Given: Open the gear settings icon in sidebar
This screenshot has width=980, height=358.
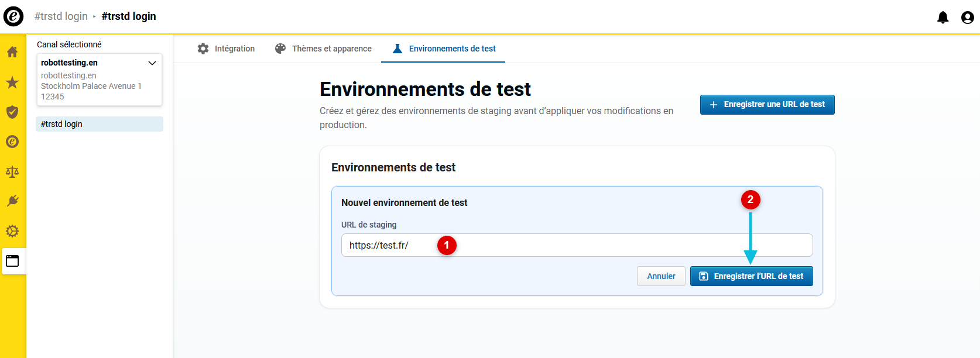Looking at the screenshot, I should click(x=12, y=231).
